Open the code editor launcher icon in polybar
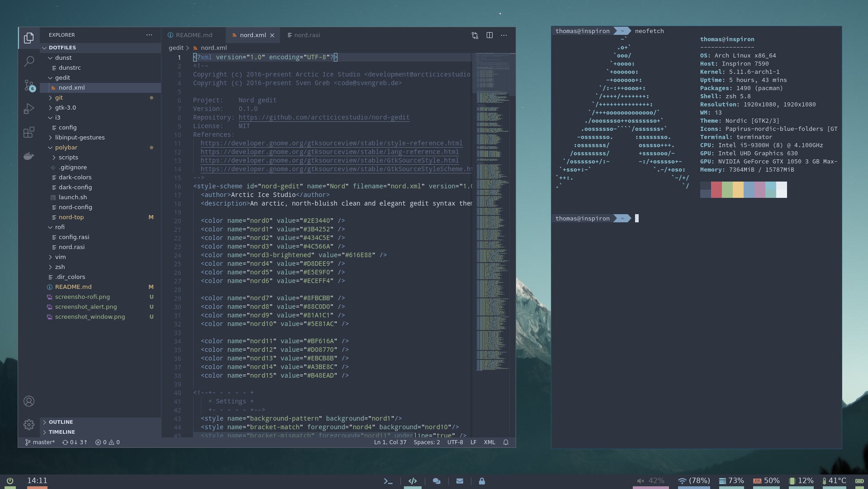Screen dimensions: 868x489 [x=413, y=481]
